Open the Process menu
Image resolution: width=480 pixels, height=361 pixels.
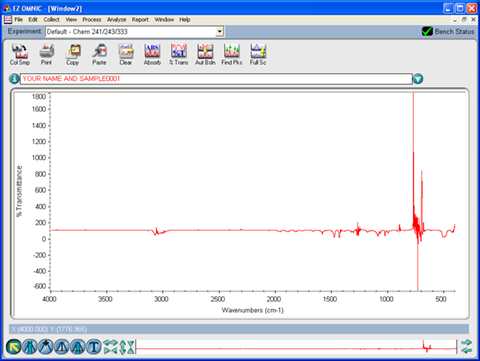(92, 20)
